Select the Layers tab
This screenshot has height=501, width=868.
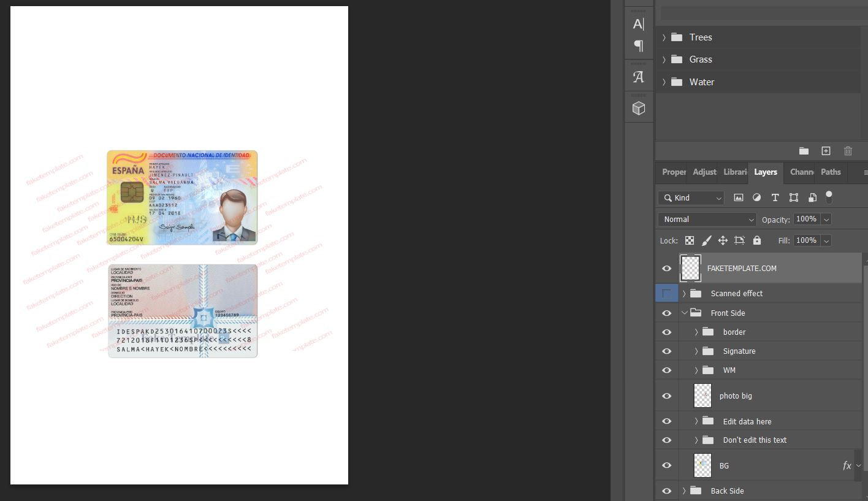766,172
